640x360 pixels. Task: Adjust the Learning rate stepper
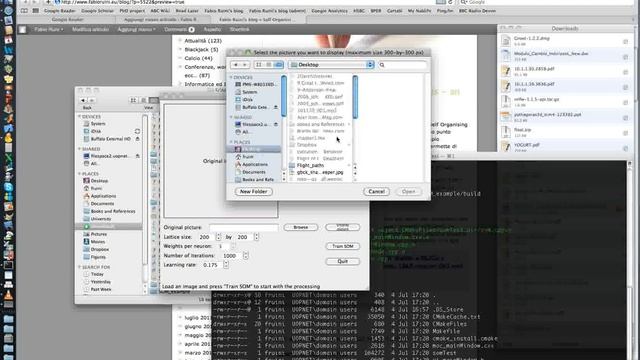pyautogui.click(x=226, y=265)
